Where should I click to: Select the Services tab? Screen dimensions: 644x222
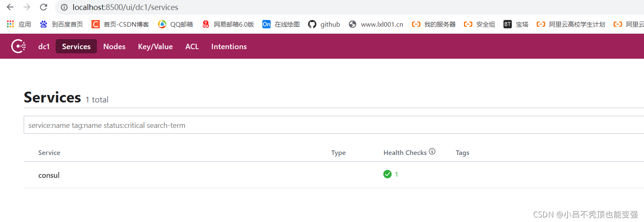coord(76,46)
